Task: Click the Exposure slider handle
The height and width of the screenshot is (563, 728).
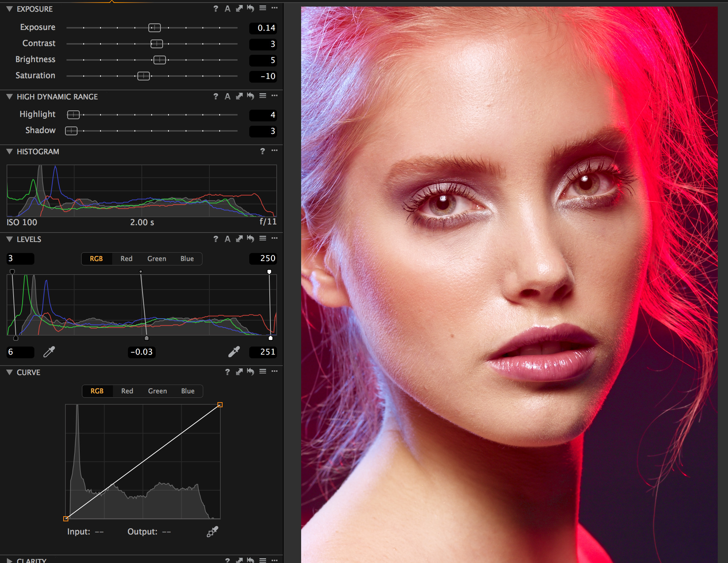Action: [155, 28]
